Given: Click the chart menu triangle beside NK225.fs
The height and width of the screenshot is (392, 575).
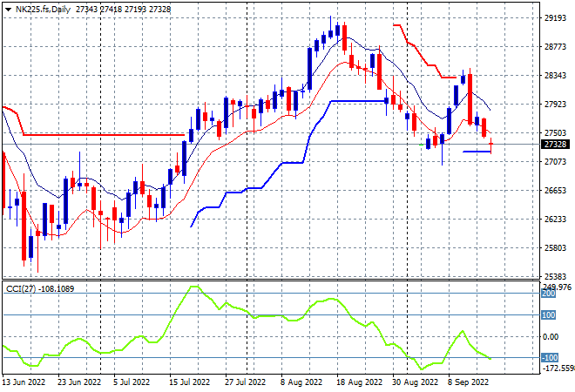Looking at the screenshot, I should pyautogui.click(x=8, y=10).
